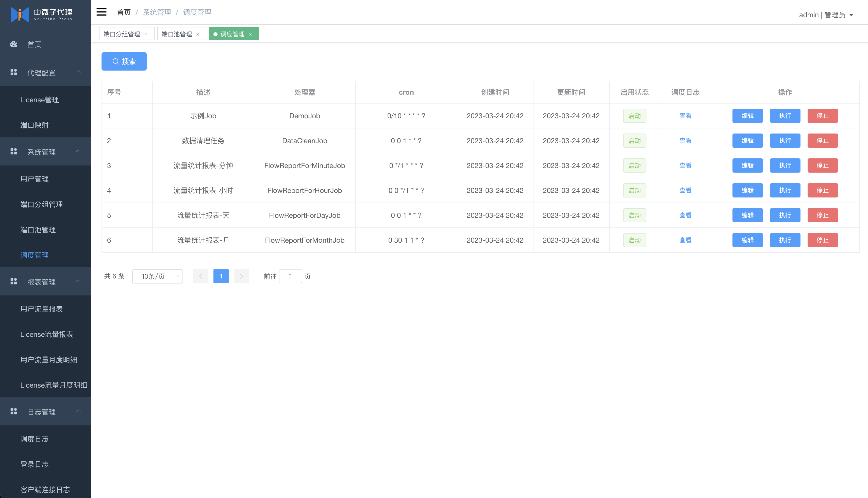Select page 1 in pagination

221,276
